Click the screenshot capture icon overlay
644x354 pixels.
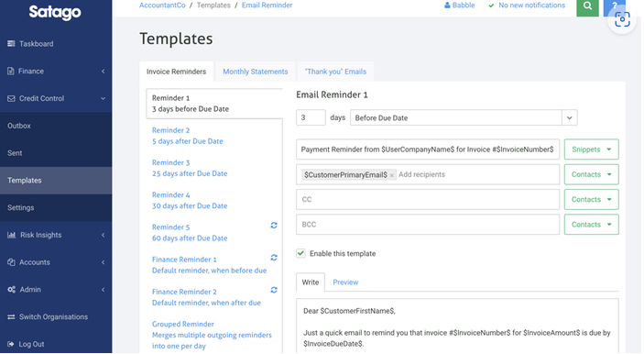tap(622, 19)
